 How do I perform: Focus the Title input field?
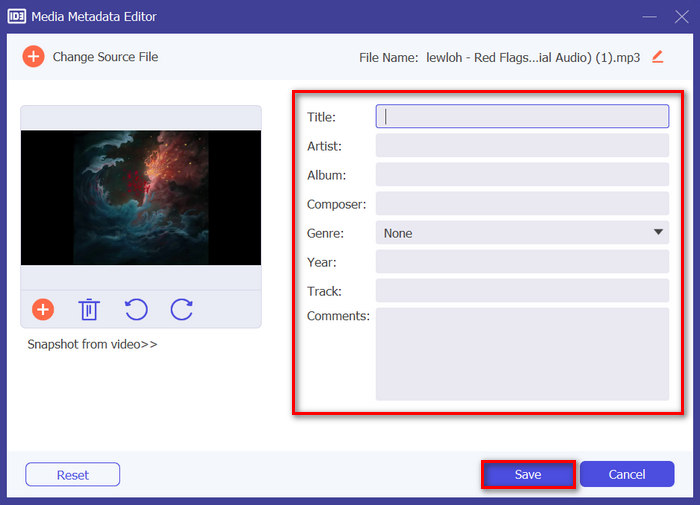coord(522,117)
